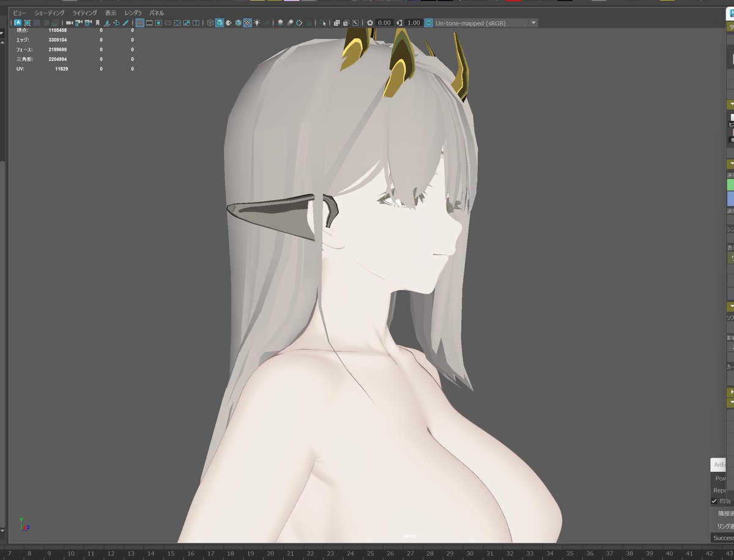Click the Multisample Anti-aliasing icon

click(x=298, y=23)
